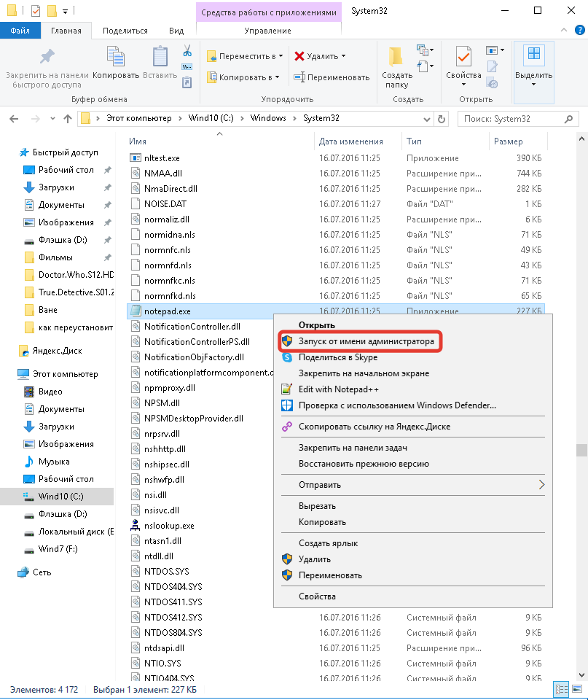
Task: Choose Запуск от имени администратора in context menu
Action: pos(366,341)
